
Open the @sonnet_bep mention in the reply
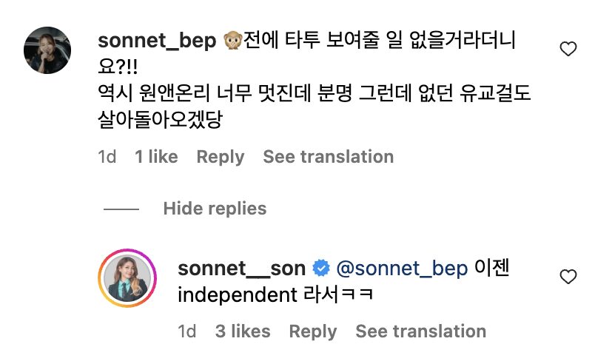coord(402,268)
